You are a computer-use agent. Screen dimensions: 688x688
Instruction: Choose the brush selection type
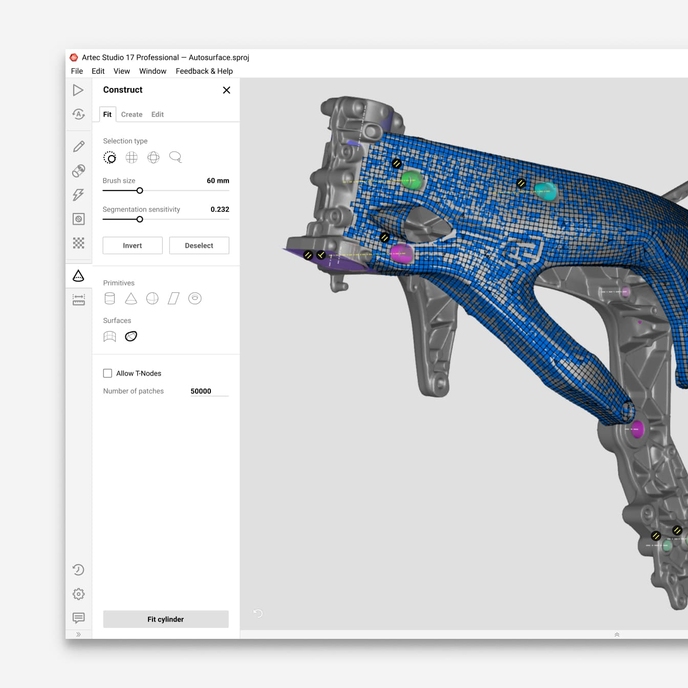tap(110, 157)
